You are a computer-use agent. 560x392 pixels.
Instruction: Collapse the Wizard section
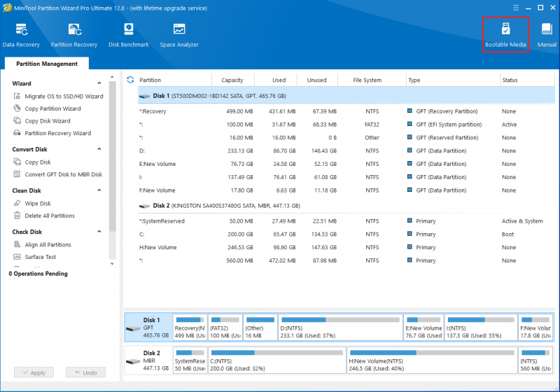(x=99, y=83)
